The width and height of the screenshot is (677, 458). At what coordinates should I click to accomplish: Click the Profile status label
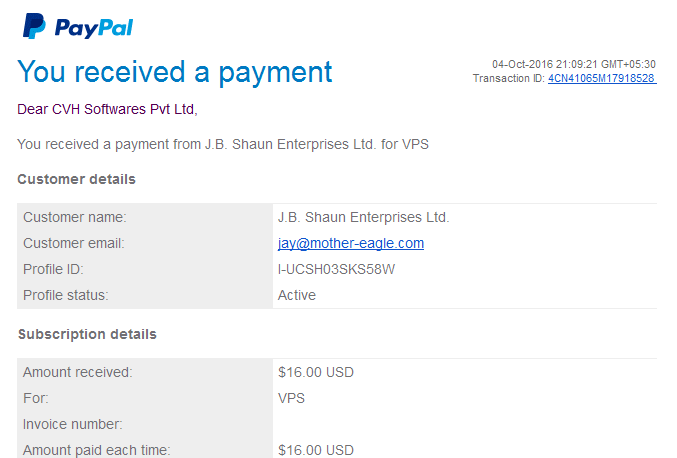(66, 295)
